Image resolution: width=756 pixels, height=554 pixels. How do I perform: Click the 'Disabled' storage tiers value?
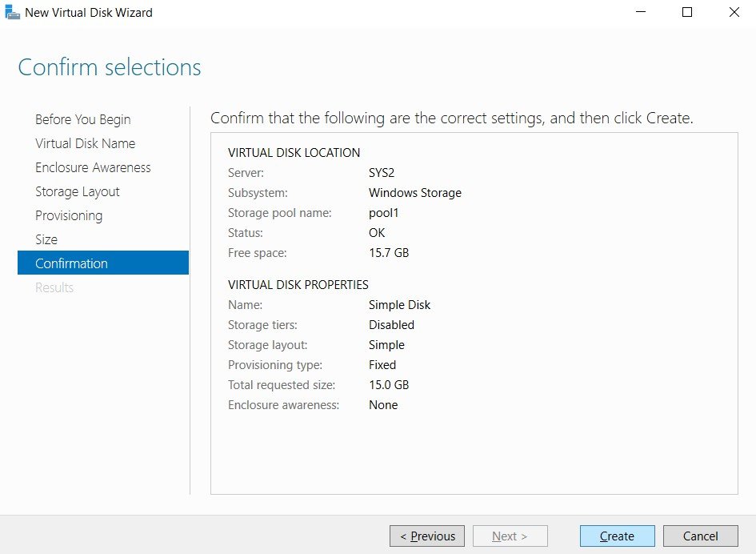point(391,325)
